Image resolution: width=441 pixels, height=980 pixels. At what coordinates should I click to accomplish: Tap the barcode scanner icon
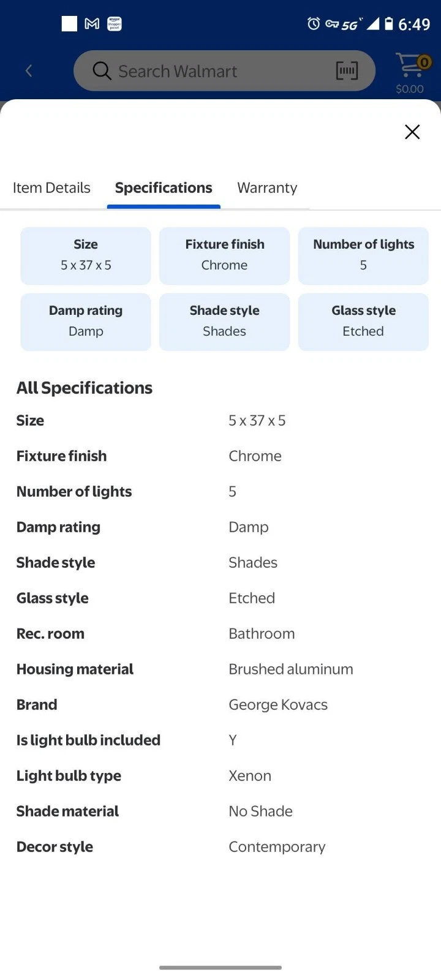tap(347, 71)
